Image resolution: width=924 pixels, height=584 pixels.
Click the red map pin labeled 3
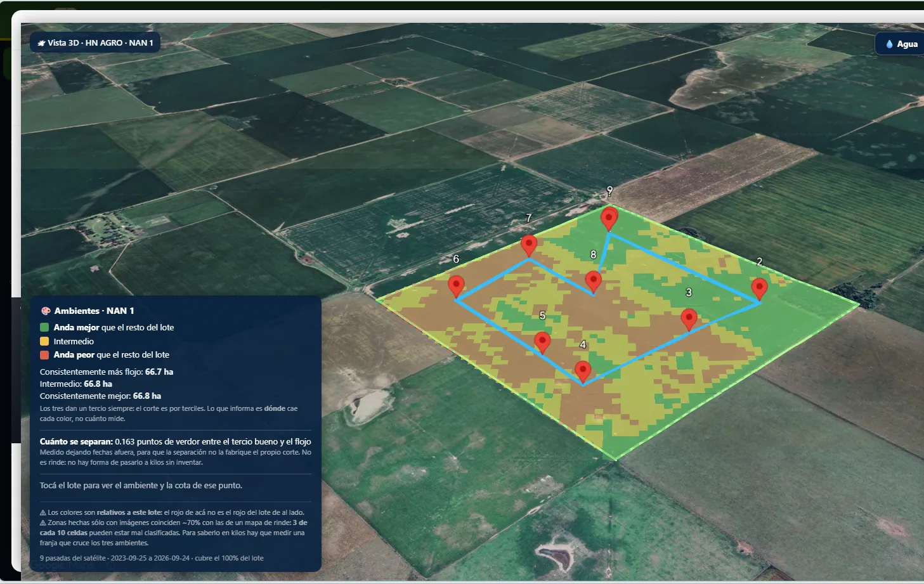click(x=689, y=319)
